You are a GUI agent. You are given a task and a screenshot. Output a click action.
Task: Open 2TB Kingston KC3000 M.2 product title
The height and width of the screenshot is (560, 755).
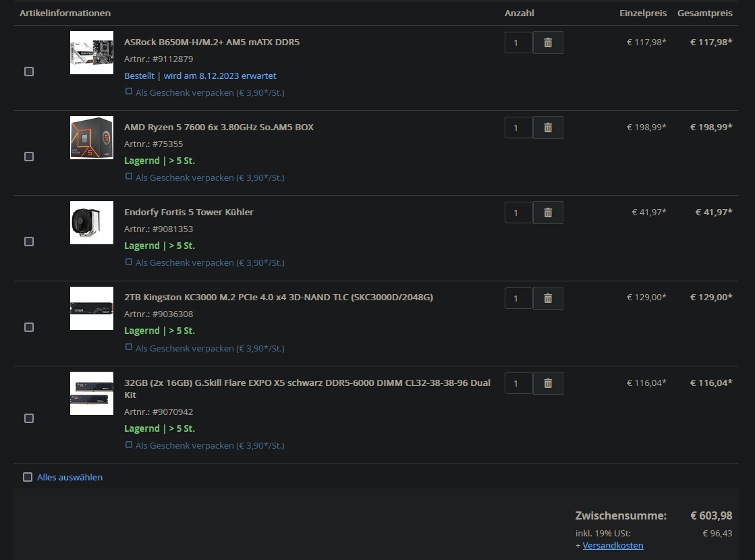point(279,297)
